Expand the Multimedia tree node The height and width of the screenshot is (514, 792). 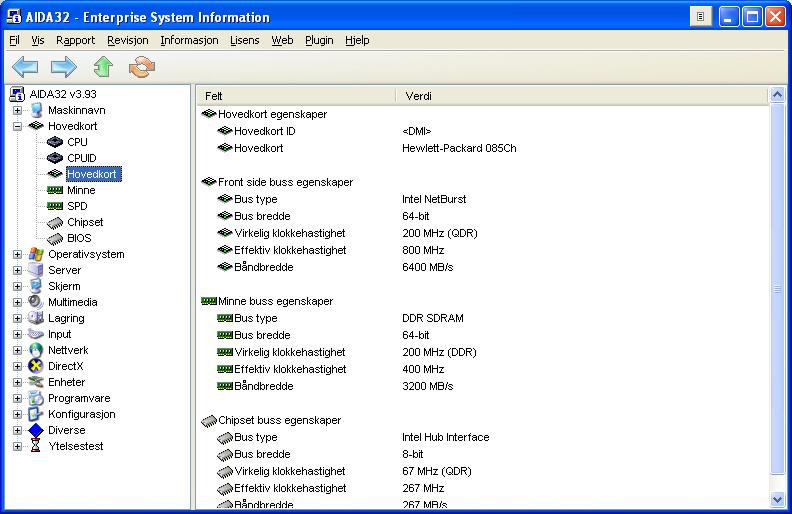click(x=17, y=302)
